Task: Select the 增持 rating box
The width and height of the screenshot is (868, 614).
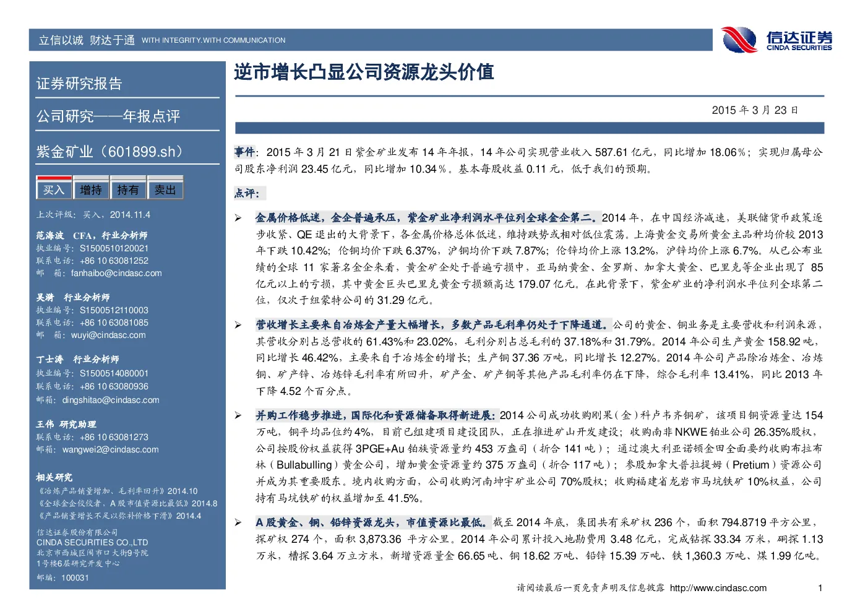Action: (91, 189)
